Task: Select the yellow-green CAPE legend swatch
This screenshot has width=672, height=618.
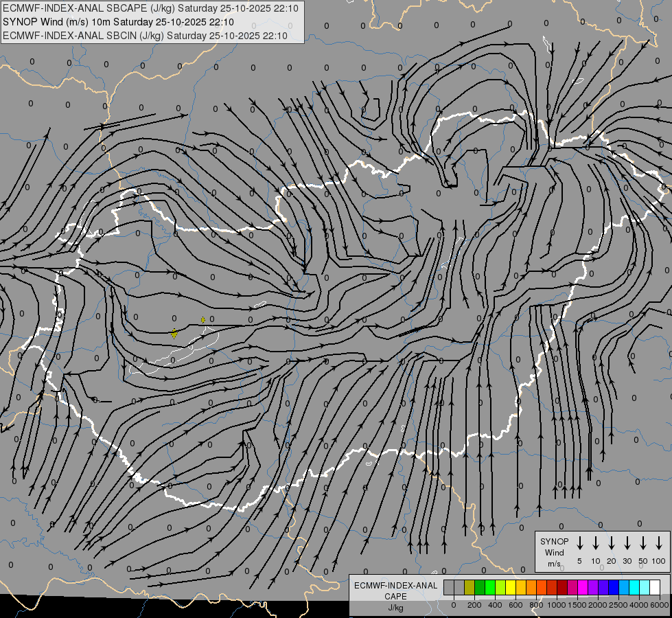Action: coord(500,588)
